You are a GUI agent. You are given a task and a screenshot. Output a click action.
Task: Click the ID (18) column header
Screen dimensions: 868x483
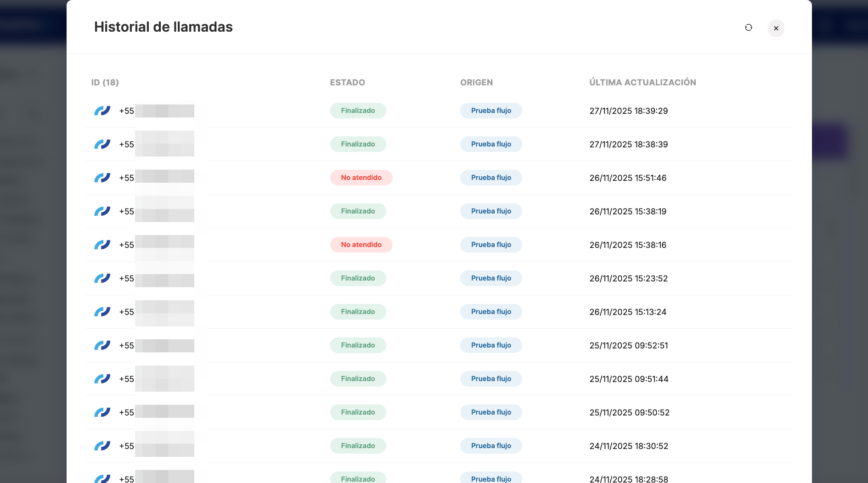[105, 83]
